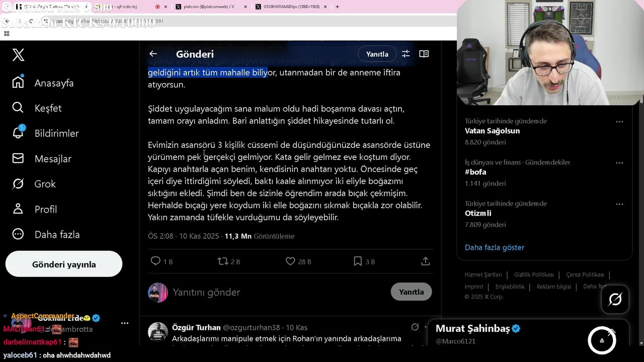Click the circular icon in Murat Şahinbaş overlay
Image resolution: width=644 pixels, height=362 pixels.
[x=602, y=341]
